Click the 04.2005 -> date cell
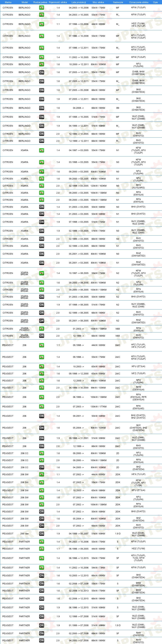 pos(78,467)
